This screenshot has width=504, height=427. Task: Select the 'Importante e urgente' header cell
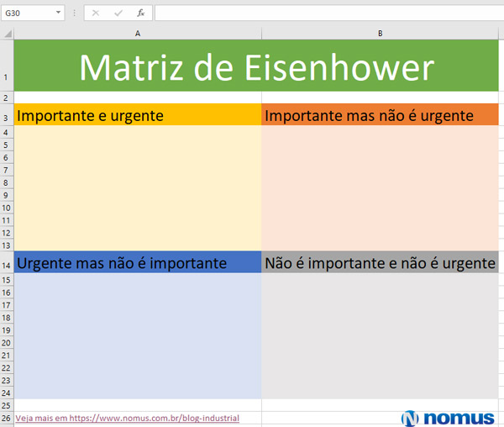[138, 115]
